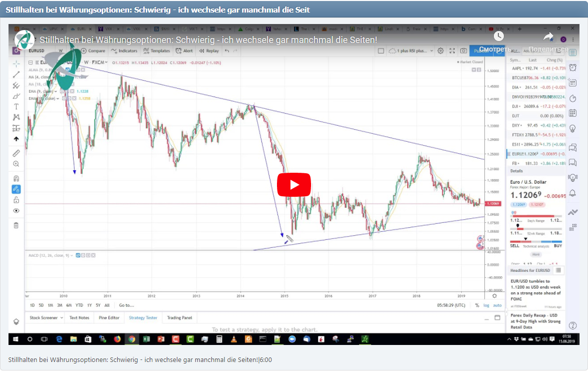Click the Watch Later clock icon
This screenshot has height=371, width=588.
tap(498, 37)
